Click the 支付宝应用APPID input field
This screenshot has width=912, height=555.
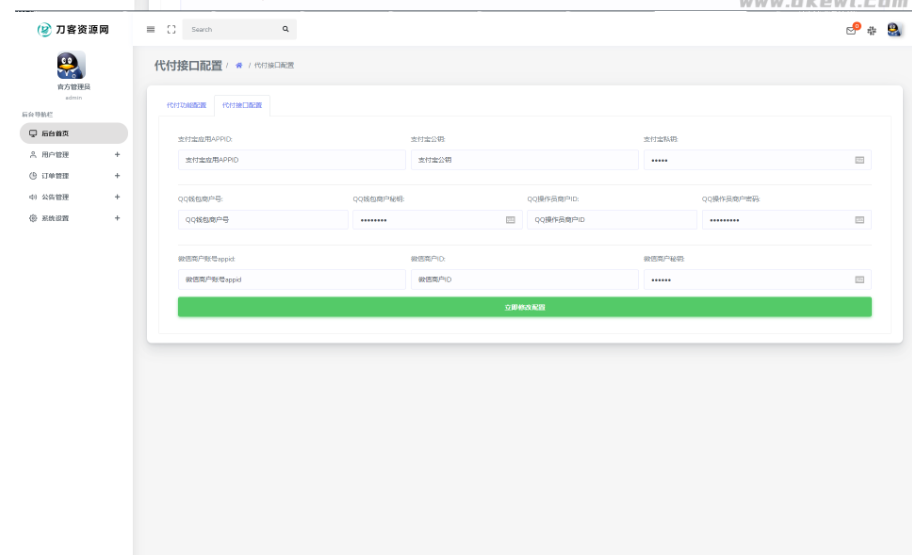pos(292,160)
